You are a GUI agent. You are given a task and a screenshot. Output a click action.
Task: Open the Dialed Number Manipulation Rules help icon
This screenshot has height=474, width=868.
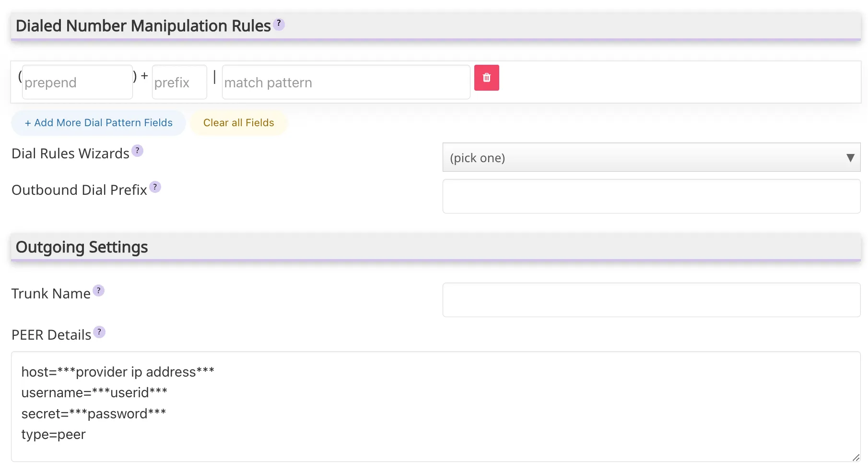[x=279, y=24]
